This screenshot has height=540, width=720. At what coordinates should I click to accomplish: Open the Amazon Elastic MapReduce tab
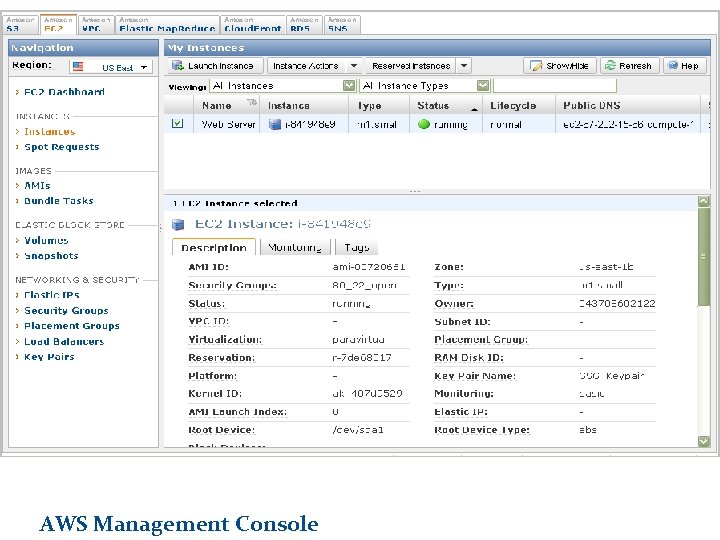(167, 24)
